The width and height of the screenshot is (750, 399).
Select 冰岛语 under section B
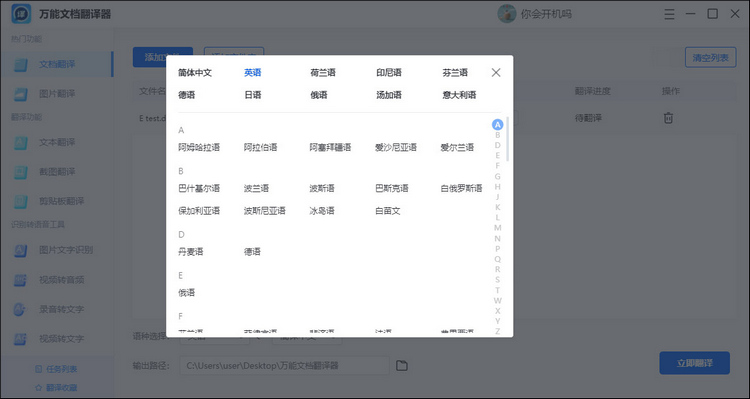click(x=322, y=211)
